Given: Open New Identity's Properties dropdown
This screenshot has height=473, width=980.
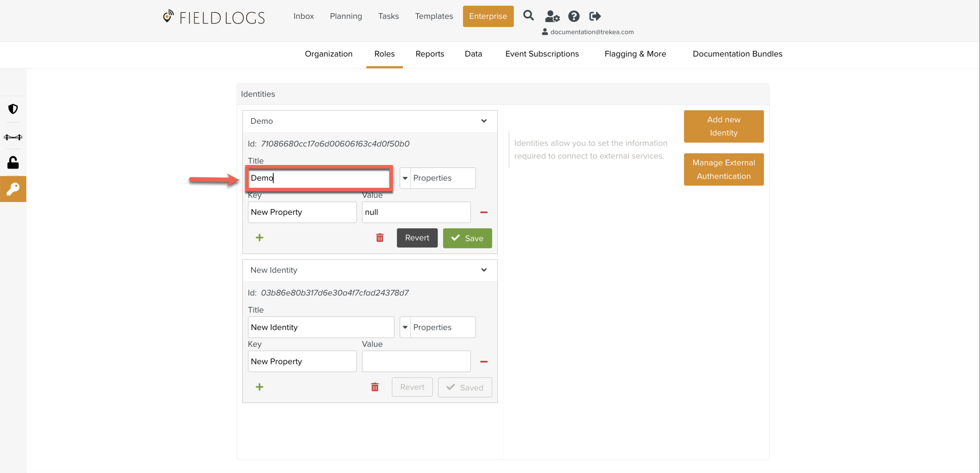Looking at the screenshot, I should tap(405, 327).
